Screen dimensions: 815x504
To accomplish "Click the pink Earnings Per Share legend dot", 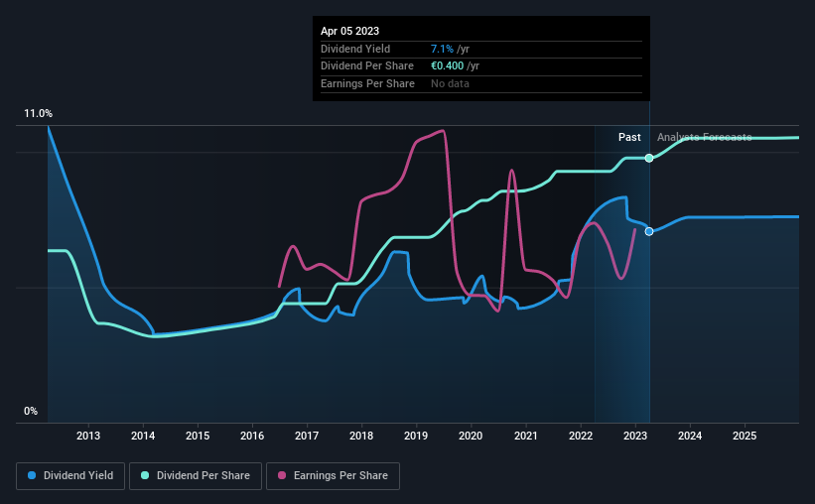I will 282,475.
